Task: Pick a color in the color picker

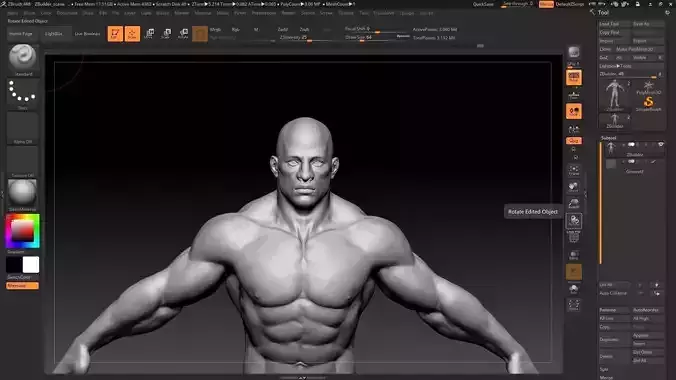Action: tap(22, 231)
